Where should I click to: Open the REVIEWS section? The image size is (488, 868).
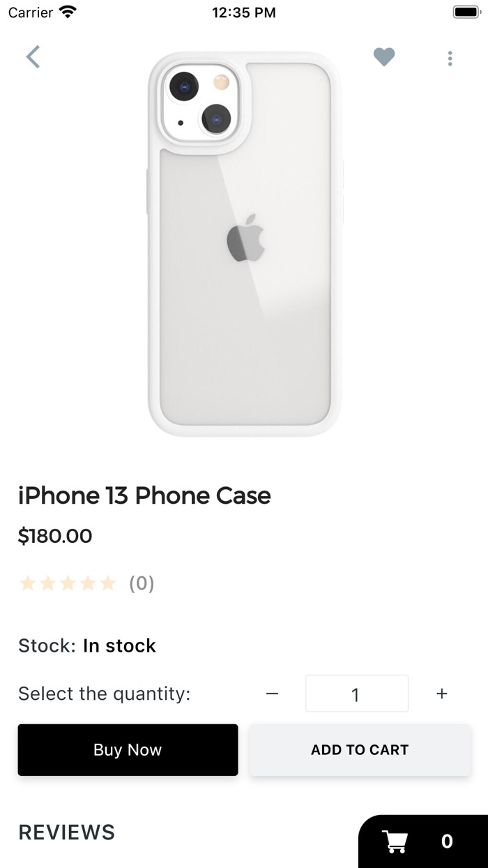click(66, 832)
